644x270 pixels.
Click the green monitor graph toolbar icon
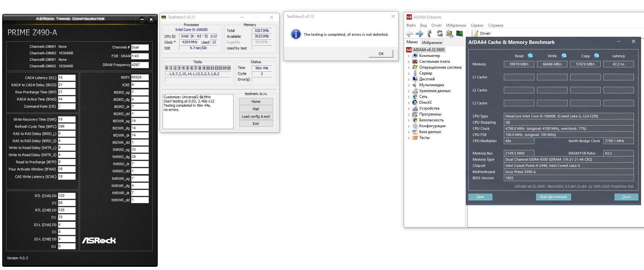point(460,34)
